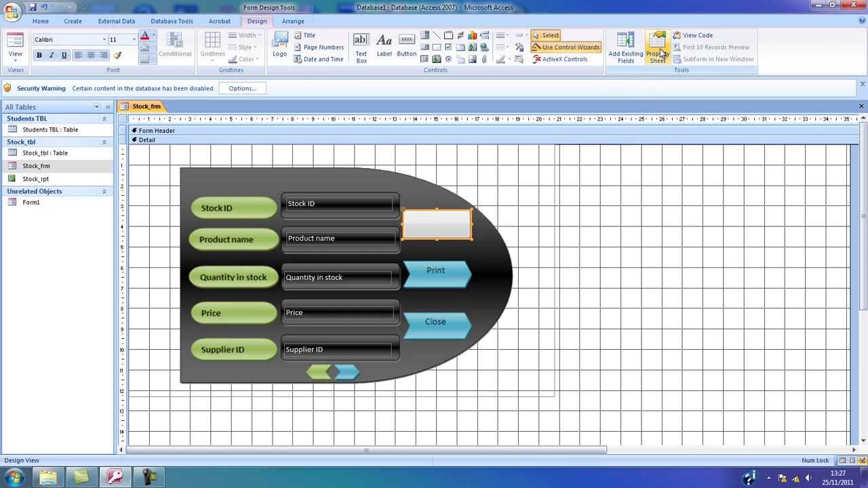Select the Label control tool

coord(384,45)
